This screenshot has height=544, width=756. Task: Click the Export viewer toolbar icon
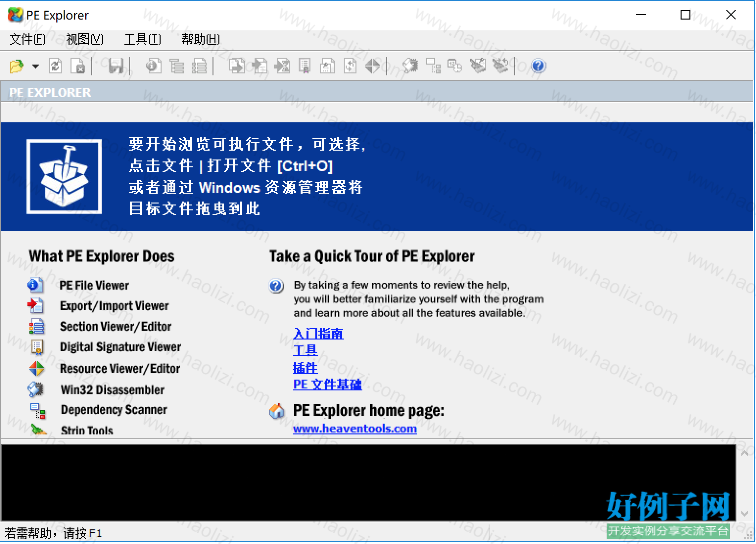(237, 66)
